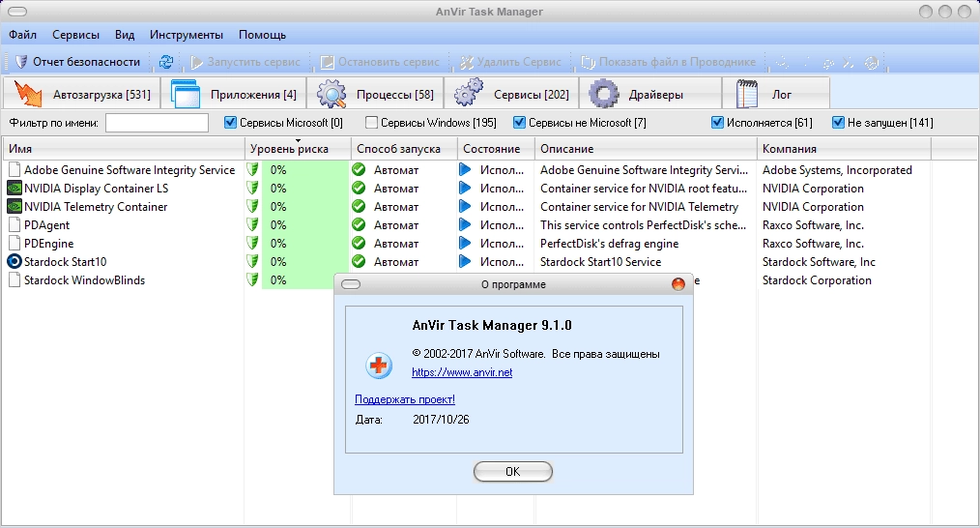Click the 0% risk bar of NVIDIA Telemetry
The image size is (980, 528).
(305, 206)
